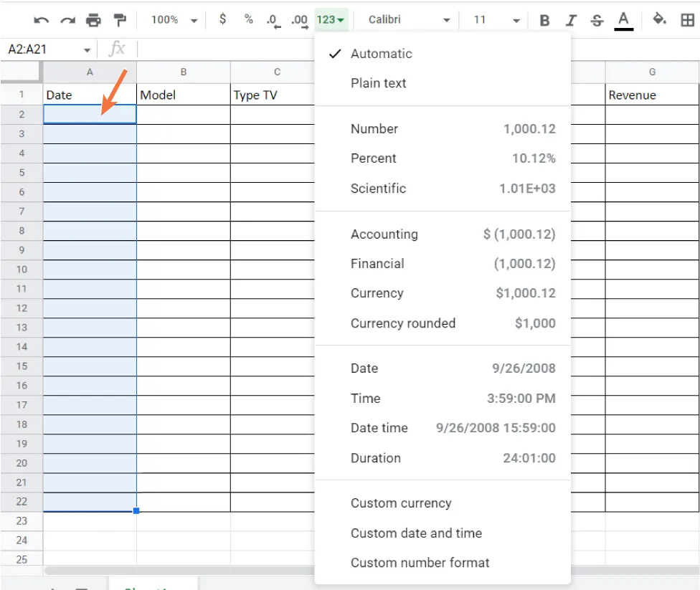Format selection as currency with dollar icon
This screenshot has height=590, width=700.
(x=222, y=20)
